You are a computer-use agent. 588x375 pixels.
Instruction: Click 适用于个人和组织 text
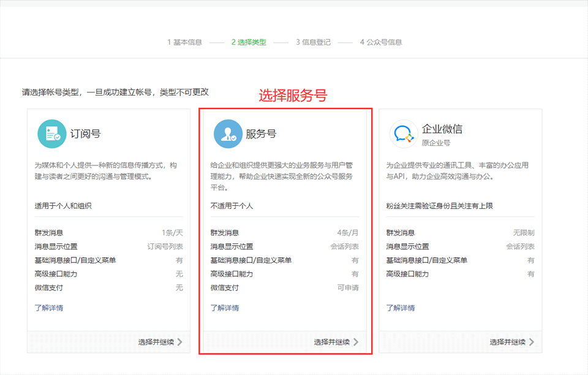63,206
